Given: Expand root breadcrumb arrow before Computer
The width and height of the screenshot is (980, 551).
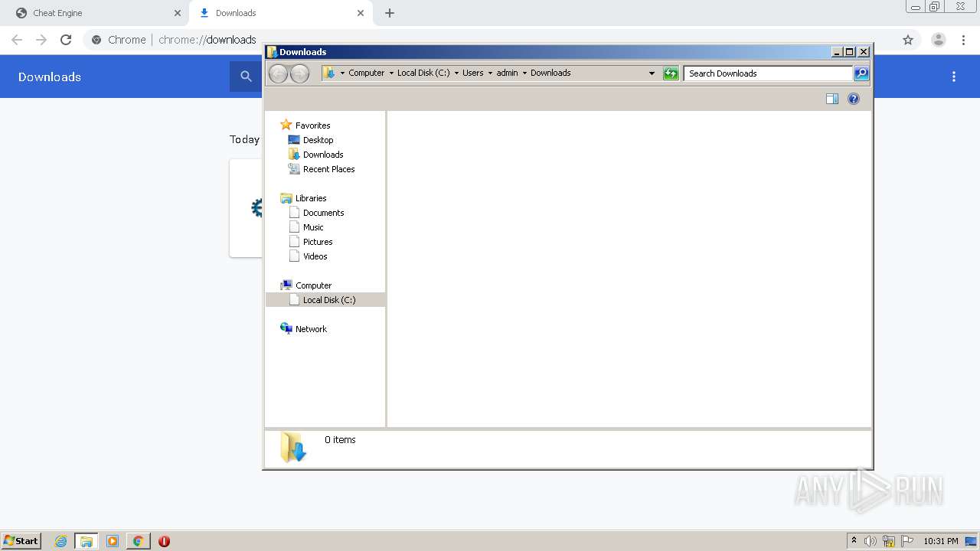Looking at the screenshot, I should click(x=342, y=73).
